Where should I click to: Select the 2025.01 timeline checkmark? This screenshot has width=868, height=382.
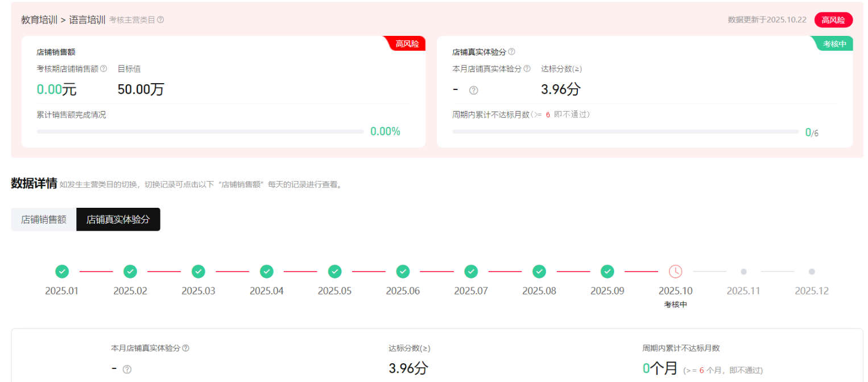(x=62, y=272)
